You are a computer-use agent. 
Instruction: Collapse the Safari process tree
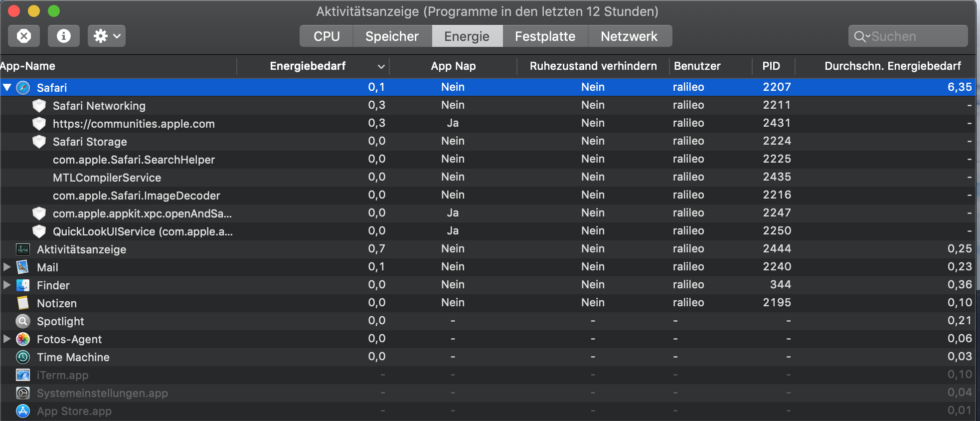(7, 88)
